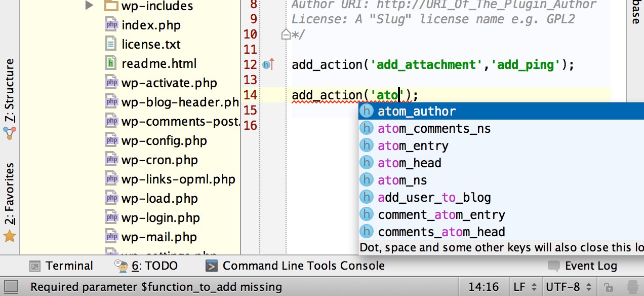Click the speech bubble Event Log icon
The height and width of the screenshot is (296, 644).
pyautogui.click(x=554, y=266)
